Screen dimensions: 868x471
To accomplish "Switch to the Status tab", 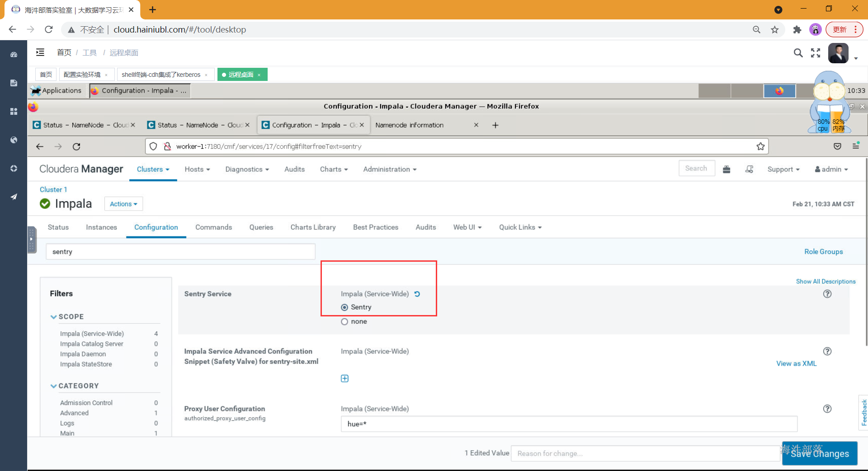I will tap(58, 227).
